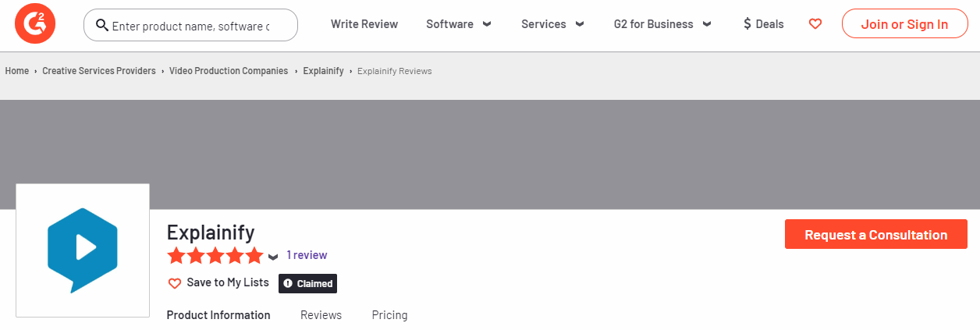The image size is (980, 330).
Task: Select the Product Information tab
Action: click(218, 315)
